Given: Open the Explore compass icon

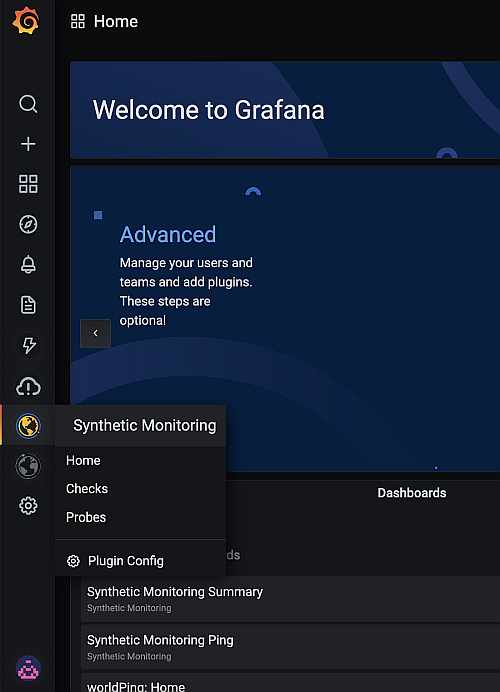Looking at the screenshot, I should tap(28, 224).
